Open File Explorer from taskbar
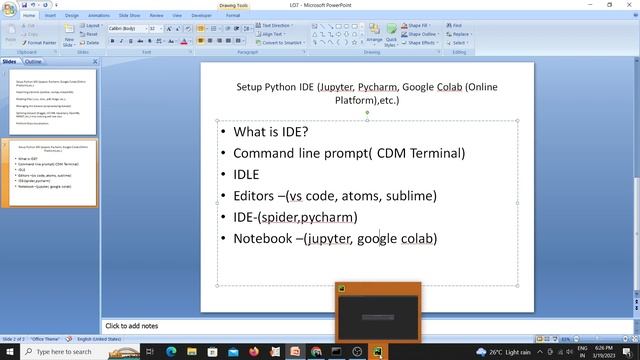640x360 pixels. coord(192,352)
